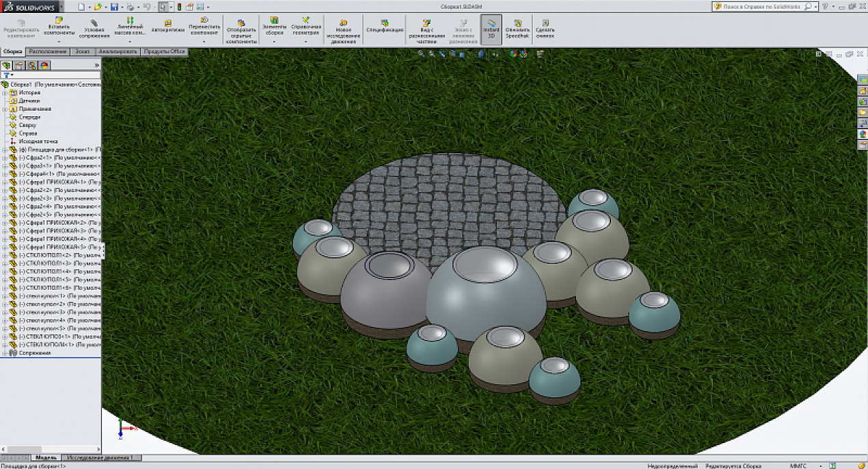This screenshot has width=868, height=469.
Task: Expand the Площадка для сборки<1> node
Action: [5, 149]
